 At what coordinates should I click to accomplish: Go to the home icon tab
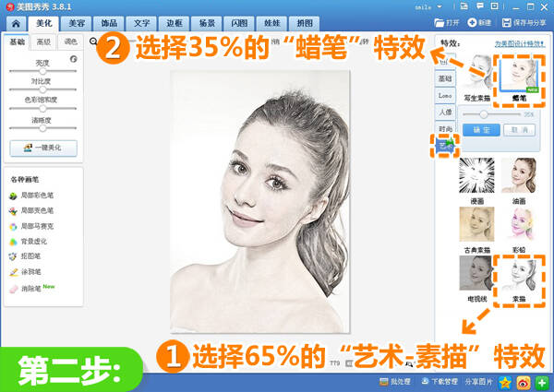(16, 23)
